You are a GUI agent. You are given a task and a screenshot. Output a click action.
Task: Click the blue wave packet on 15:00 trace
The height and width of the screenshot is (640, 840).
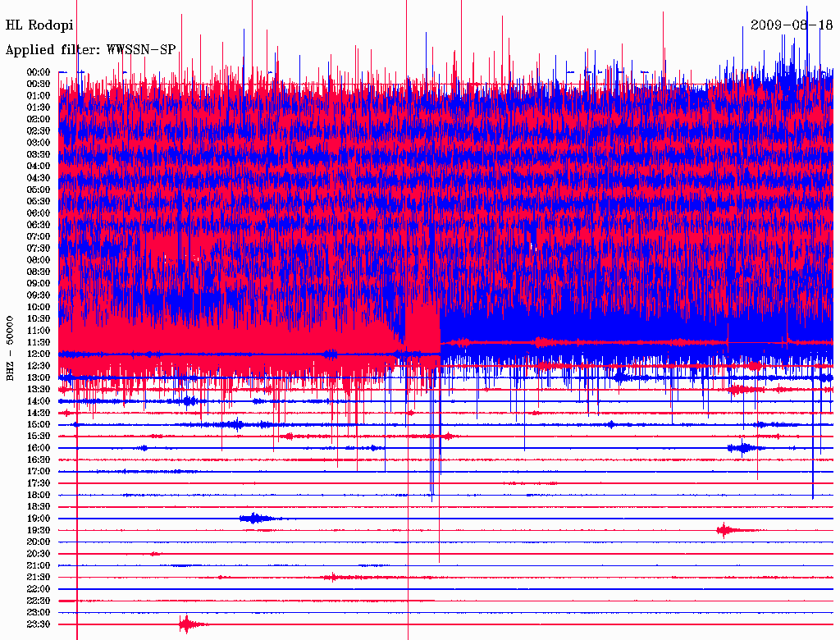tap(236, 424)
